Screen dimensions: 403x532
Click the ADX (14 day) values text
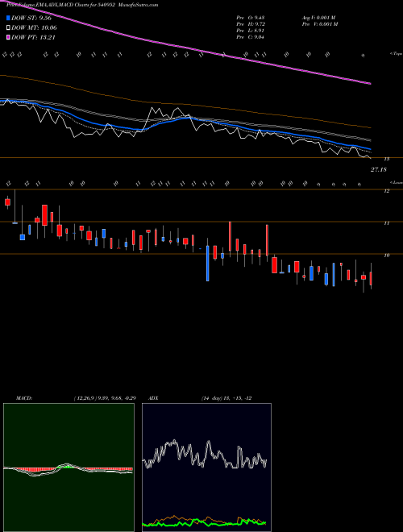pyautogui.click(x=226, y=398)
